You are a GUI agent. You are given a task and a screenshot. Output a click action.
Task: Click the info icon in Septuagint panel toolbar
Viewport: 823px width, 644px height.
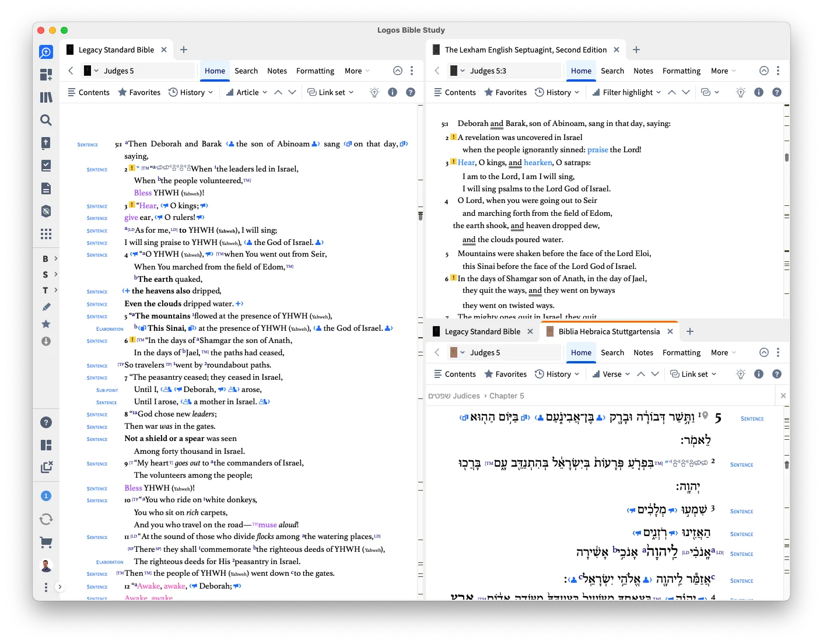click(x=759, y=92)
